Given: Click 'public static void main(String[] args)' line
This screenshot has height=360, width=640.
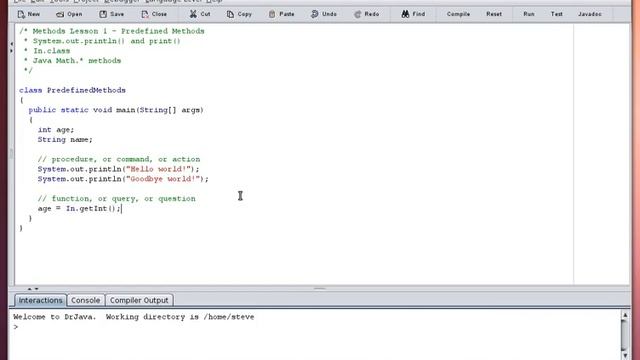Looking at the screenshot, I should click(116, 110).
